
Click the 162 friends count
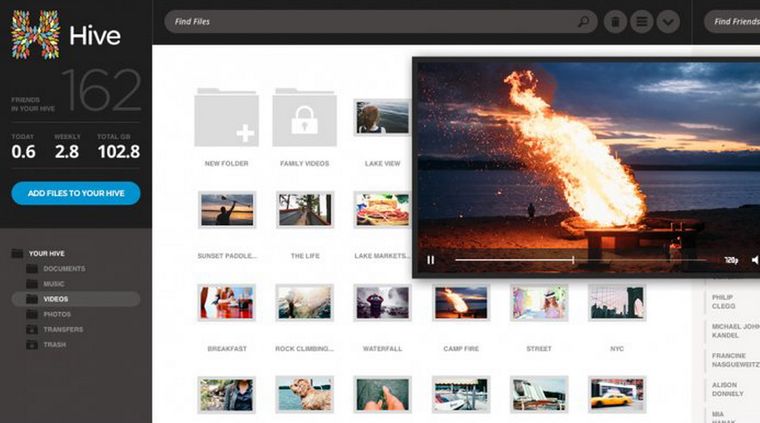[x=102, y=90]
